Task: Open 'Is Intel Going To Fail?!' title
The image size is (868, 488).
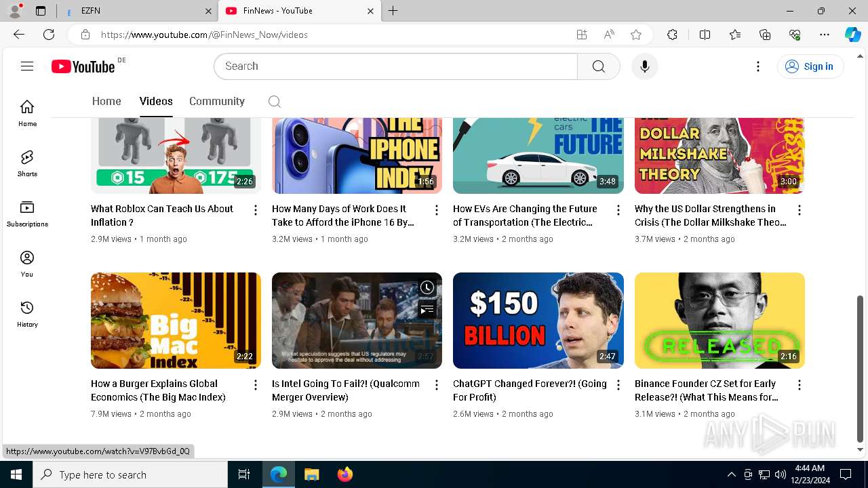Action: click(346, 390)
